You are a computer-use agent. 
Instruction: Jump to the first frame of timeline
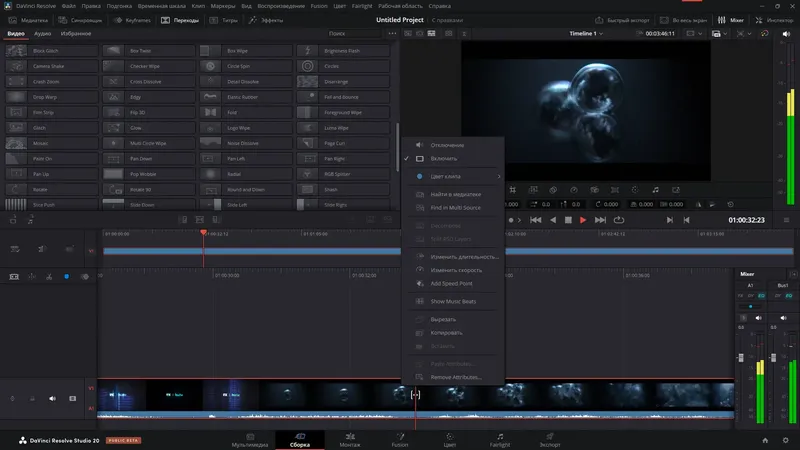tap(536, 219)
